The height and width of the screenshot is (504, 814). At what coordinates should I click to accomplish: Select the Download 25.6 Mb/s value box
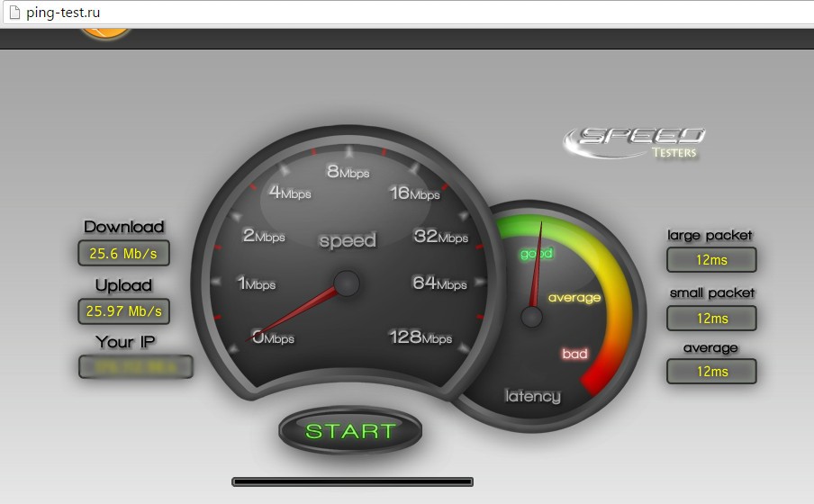click(x=123, y=254)
